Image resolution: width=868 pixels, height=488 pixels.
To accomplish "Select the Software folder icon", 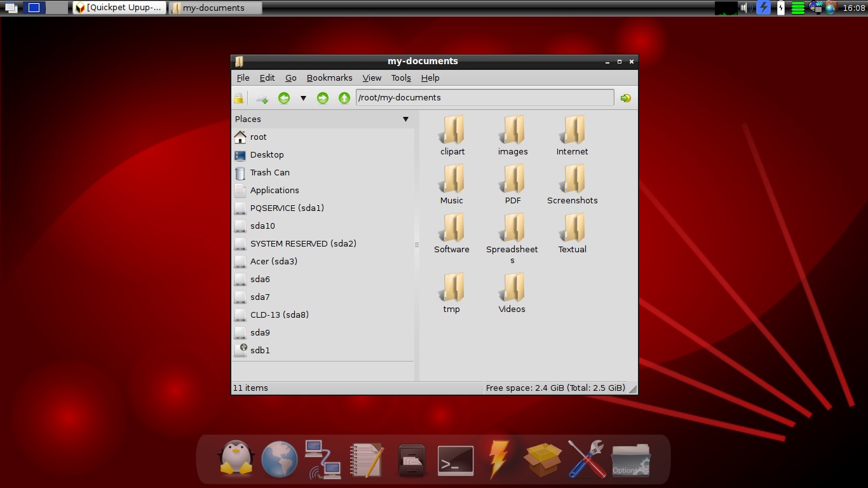I will 452,227.
